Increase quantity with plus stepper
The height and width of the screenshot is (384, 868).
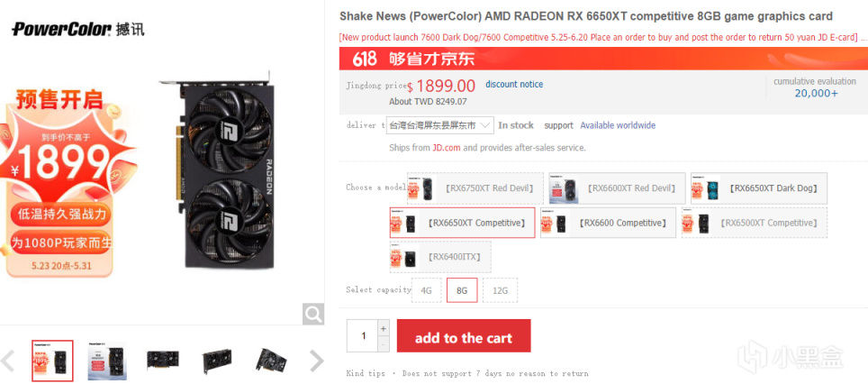pyautogui.click(x=383, y=327)
